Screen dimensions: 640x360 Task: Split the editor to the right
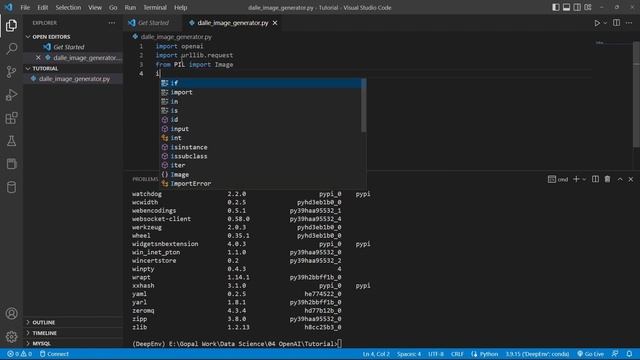point(616,23)
